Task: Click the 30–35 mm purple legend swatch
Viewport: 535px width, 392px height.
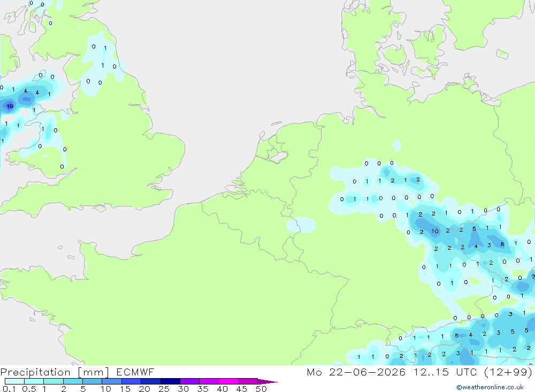Action: (x=190, y=381)
